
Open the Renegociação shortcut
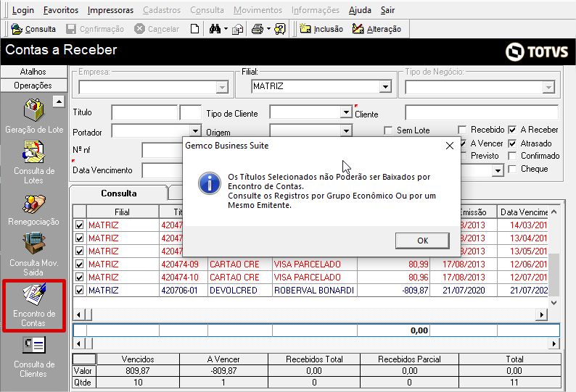34,210
